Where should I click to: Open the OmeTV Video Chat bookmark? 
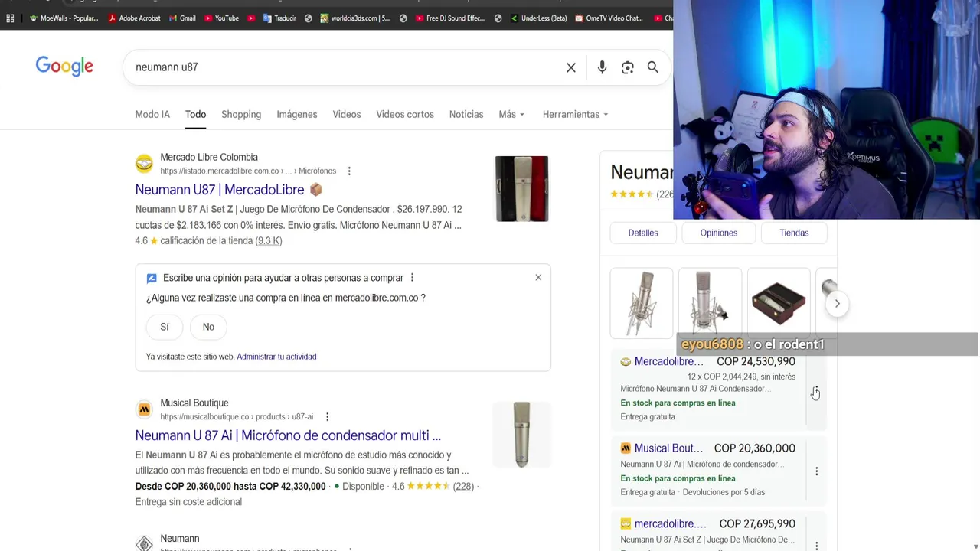coord(609,18)
